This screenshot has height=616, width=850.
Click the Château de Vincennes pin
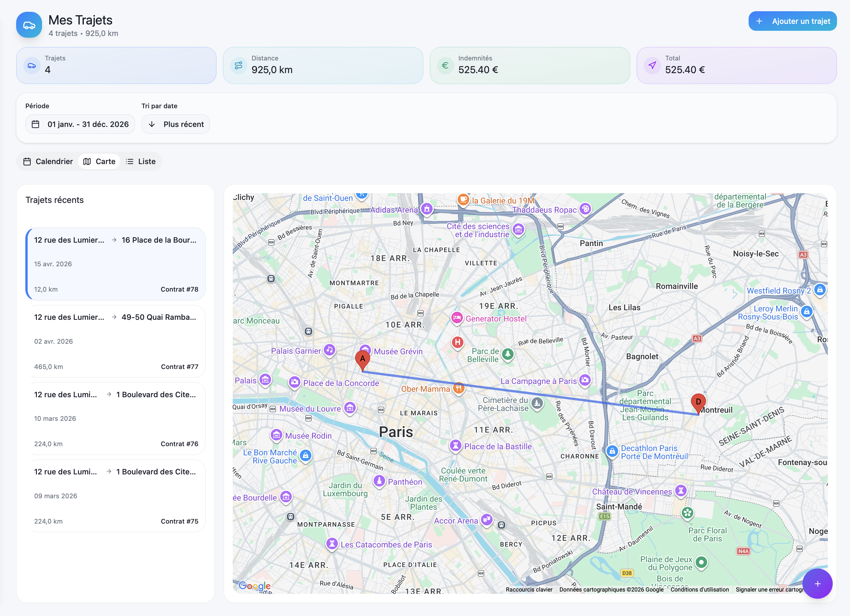pyautogui.click(x=681, y=490)
